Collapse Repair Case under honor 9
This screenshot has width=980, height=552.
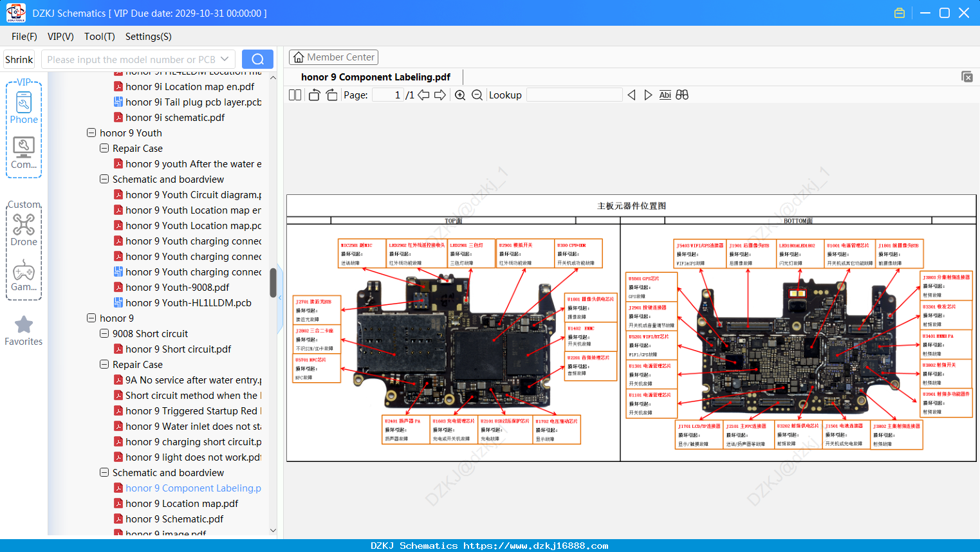(104, 364)
